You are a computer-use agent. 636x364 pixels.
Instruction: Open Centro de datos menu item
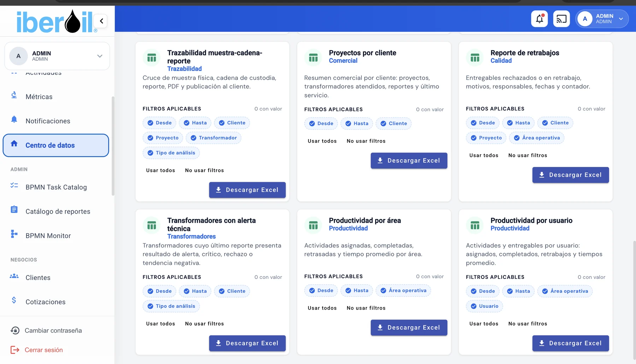[x=56, y=145]
